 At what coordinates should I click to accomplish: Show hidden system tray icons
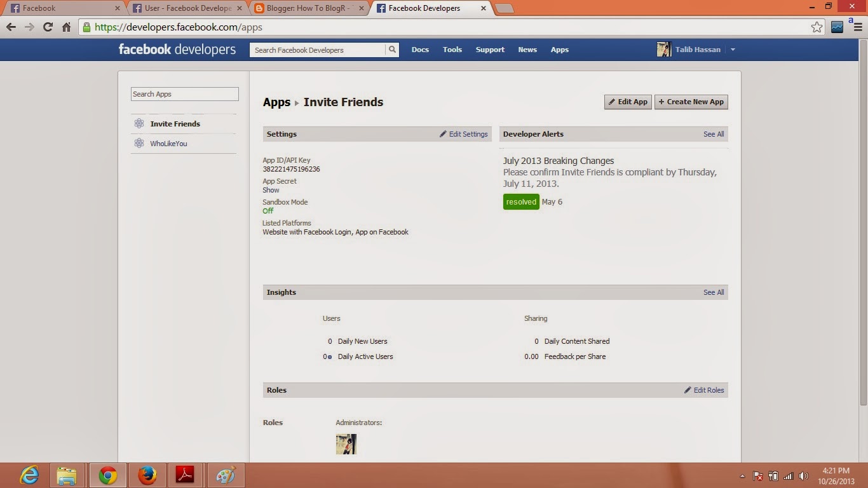742,476
